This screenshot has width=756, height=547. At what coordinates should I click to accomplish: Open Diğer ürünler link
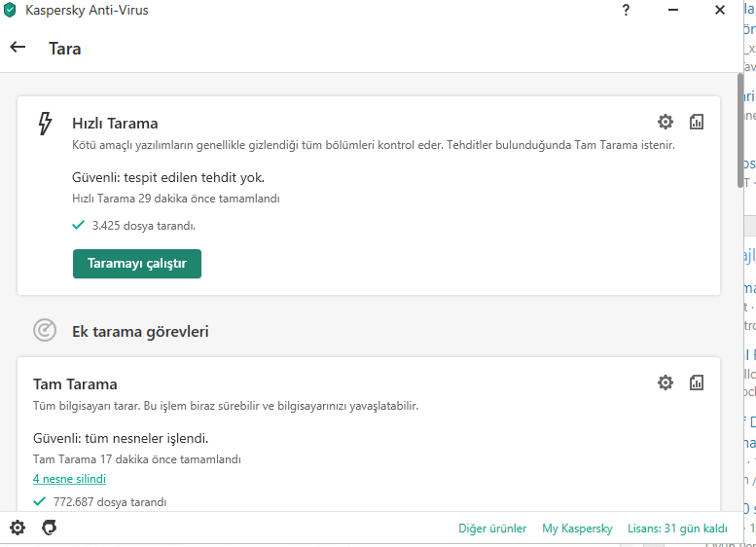tap(492, 529)
